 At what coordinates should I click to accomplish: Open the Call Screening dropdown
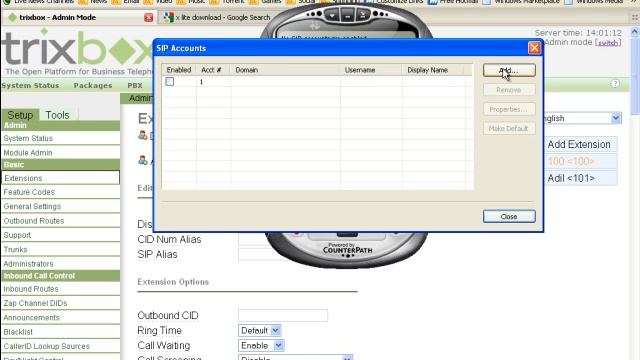296,357
